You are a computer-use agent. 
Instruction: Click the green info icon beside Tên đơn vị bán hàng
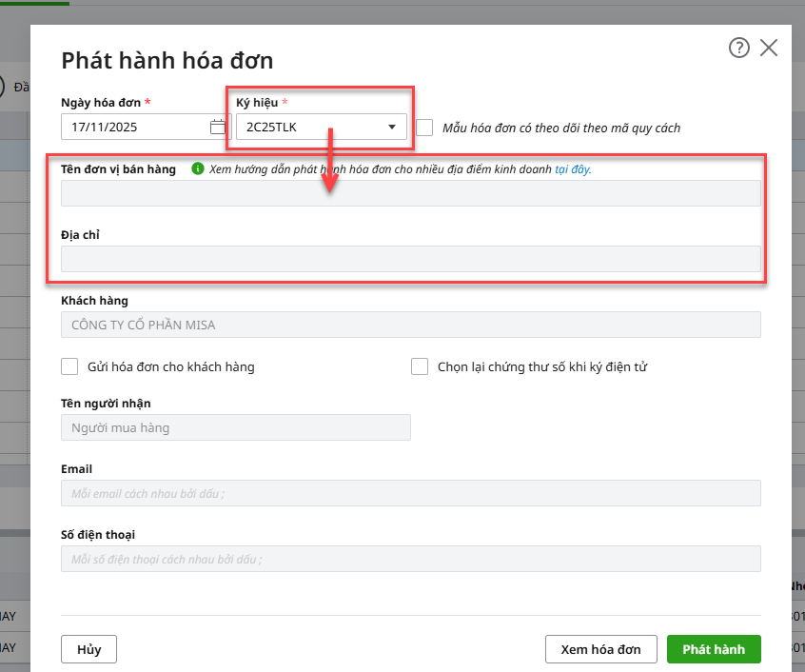click(198, 168)
